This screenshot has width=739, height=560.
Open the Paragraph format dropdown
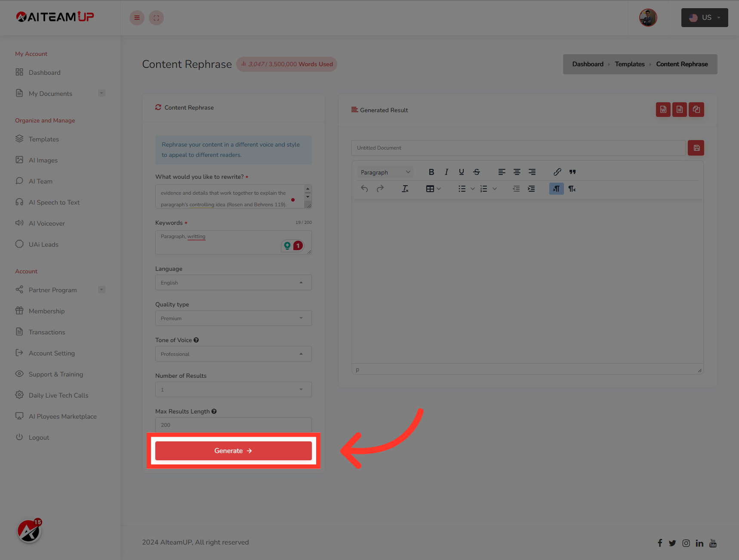385,172
